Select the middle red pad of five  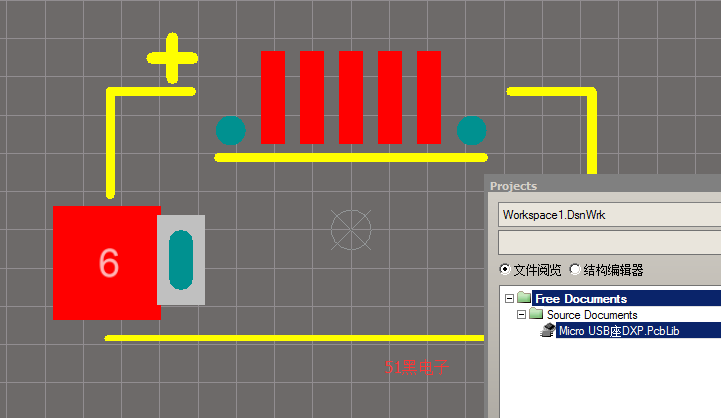(x=351, y=97)
